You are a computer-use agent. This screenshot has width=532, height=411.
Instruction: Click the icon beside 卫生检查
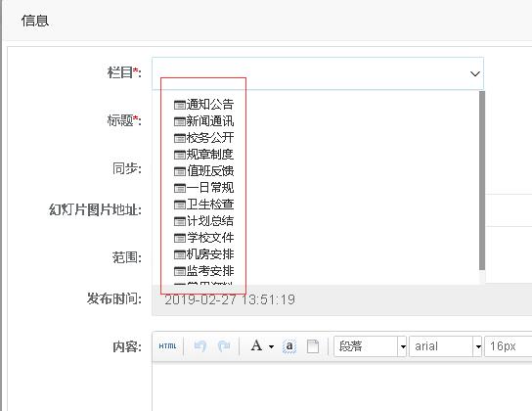point(180,205)
